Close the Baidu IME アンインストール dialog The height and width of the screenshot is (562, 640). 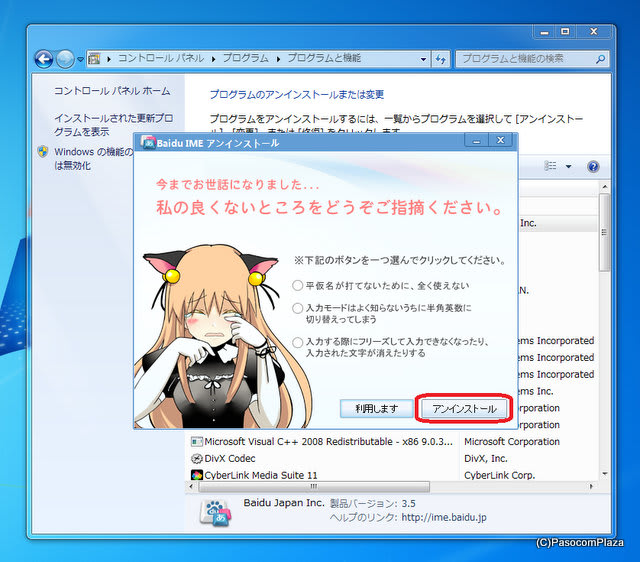501,140
